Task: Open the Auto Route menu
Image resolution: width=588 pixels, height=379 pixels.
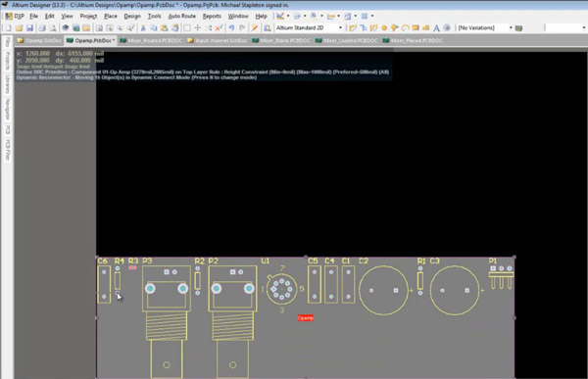Action: (x=182, y=16)
